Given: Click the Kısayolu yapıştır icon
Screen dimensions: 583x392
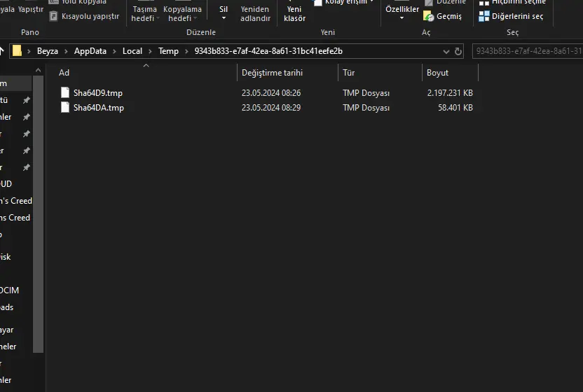Looking at the screenshot, I should [53, 16].
